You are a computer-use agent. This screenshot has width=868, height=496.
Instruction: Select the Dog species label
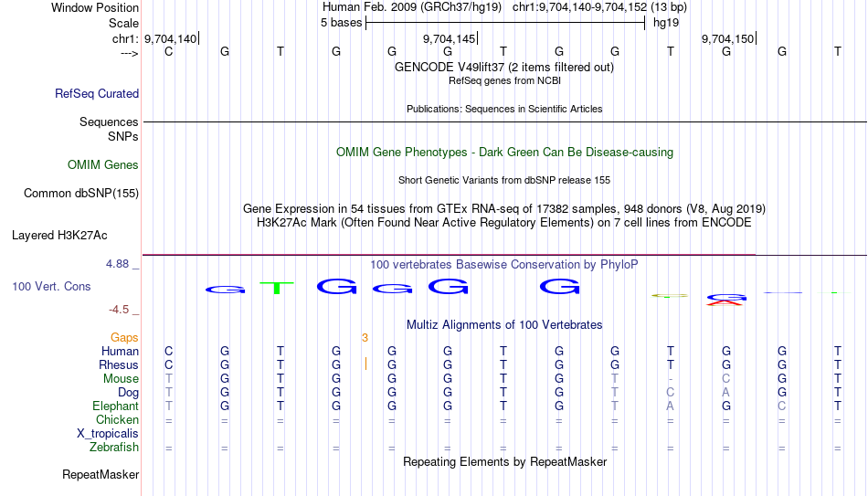tap(129, 393)
